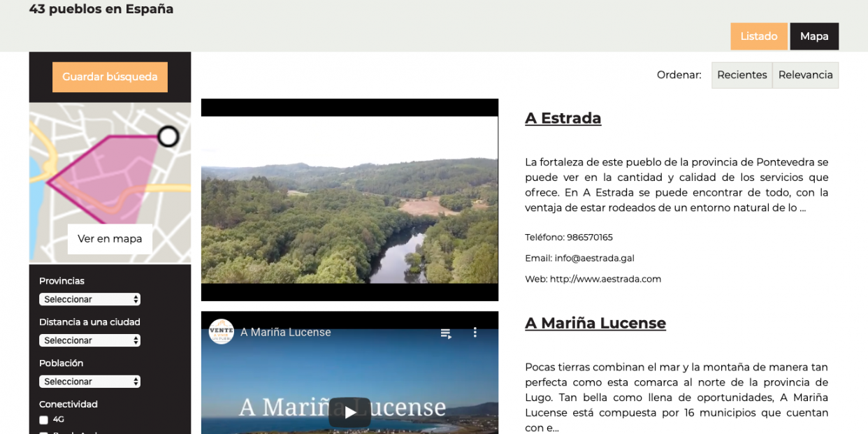The height and width of the screenshot is (434, 868).
Task: Enable the 4G connectivity filter
Action: coord(43,419)
